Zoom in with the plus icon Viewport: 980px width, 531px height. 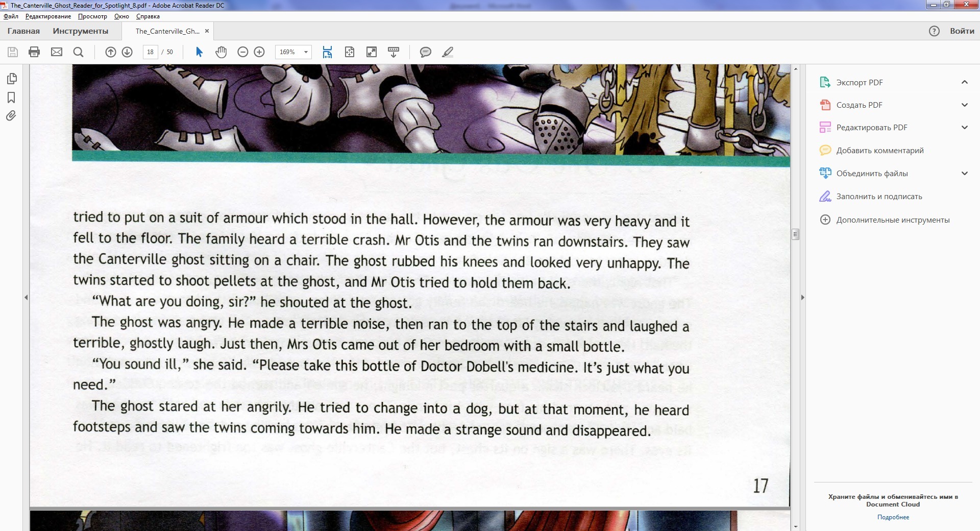click(259, 52)
